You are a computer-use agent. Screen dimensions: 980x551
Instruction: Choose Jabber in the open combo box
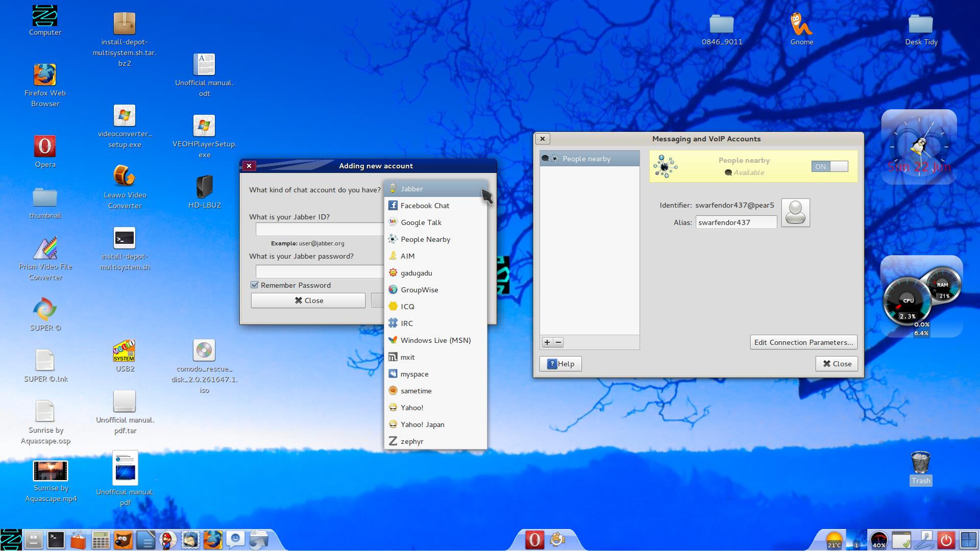pyautogui.click(x=411, y=189)
